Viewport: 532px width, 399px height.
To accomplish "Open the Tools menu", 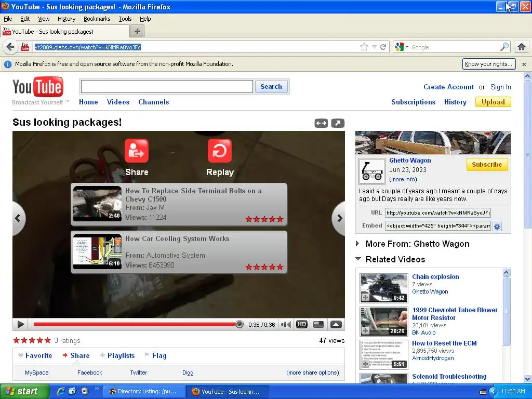I will click(125, 19).
